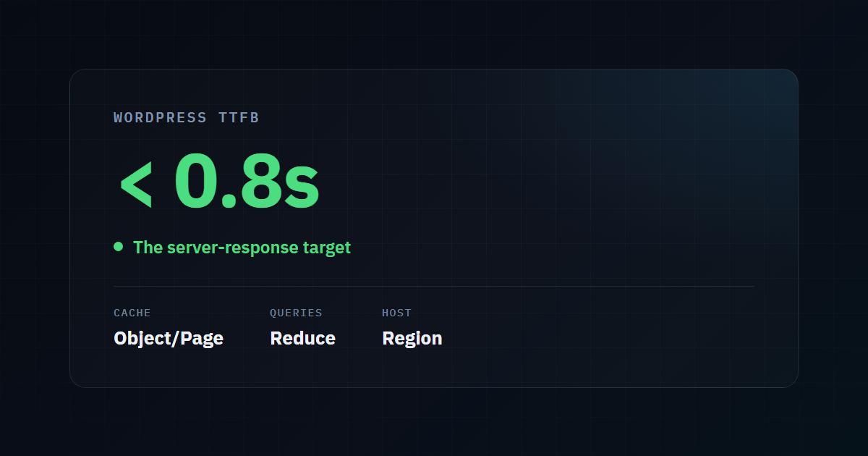Select the 'Reduce' queries value
This screenshot has width=868, height=456.
302,338
